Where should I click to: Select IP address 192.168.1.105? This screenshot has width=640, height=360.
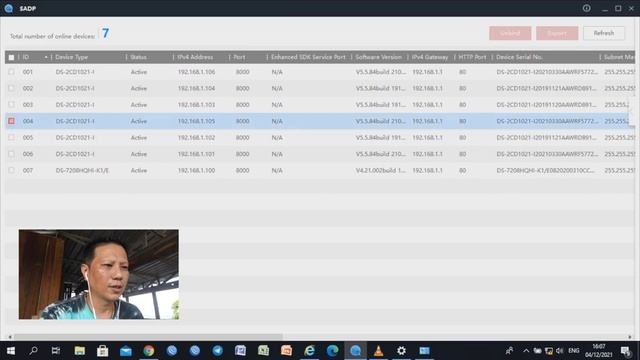click(196, 121)
